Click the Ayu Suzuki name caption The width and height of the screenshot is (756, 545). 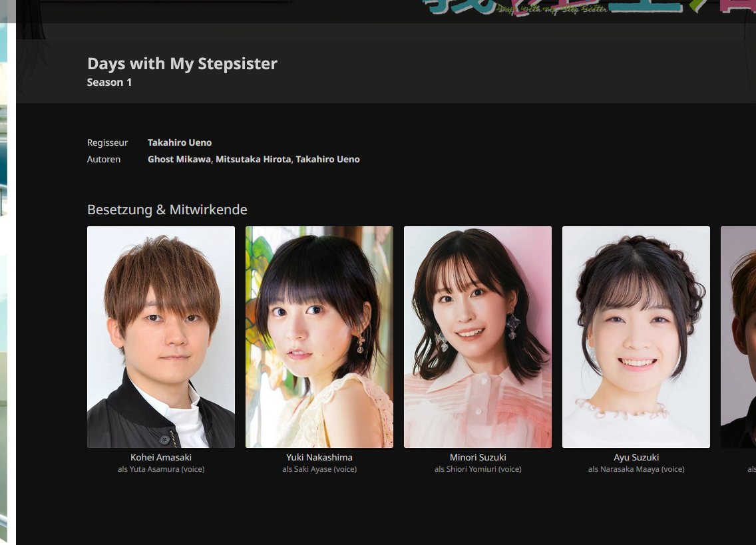(x=636, y=457)
